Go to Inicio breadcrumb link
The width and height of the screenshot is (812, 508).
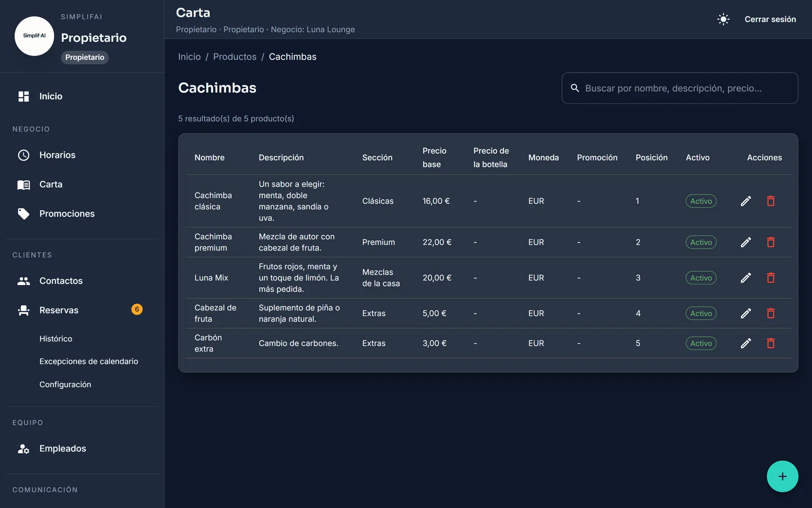(x=189, y=57)
